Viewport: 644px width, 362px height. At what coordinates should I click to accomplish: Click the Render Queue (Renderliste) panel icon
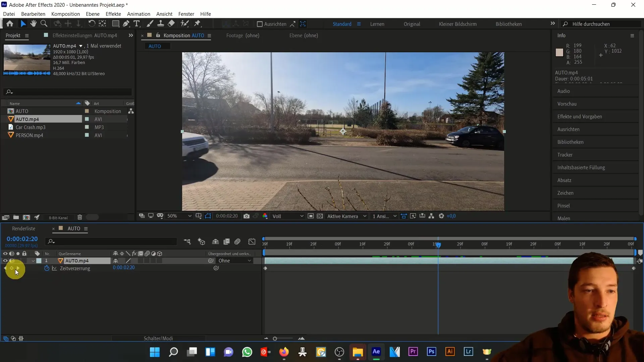[23, 229]
